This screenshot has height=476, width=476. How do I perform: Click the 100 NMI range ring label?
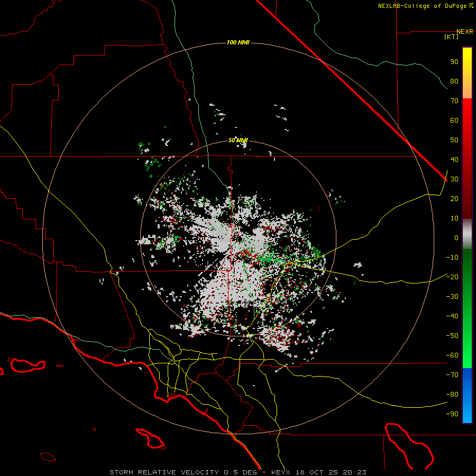click(x=238, y=42)
